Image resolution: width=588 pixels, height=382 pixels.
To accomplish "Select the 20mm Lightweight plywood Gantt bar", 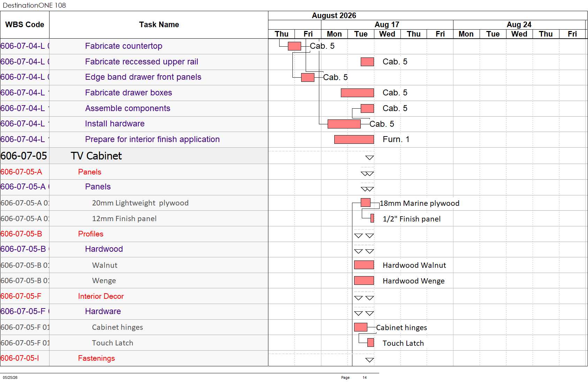I will pyautogui.click(x=366, y=202).
